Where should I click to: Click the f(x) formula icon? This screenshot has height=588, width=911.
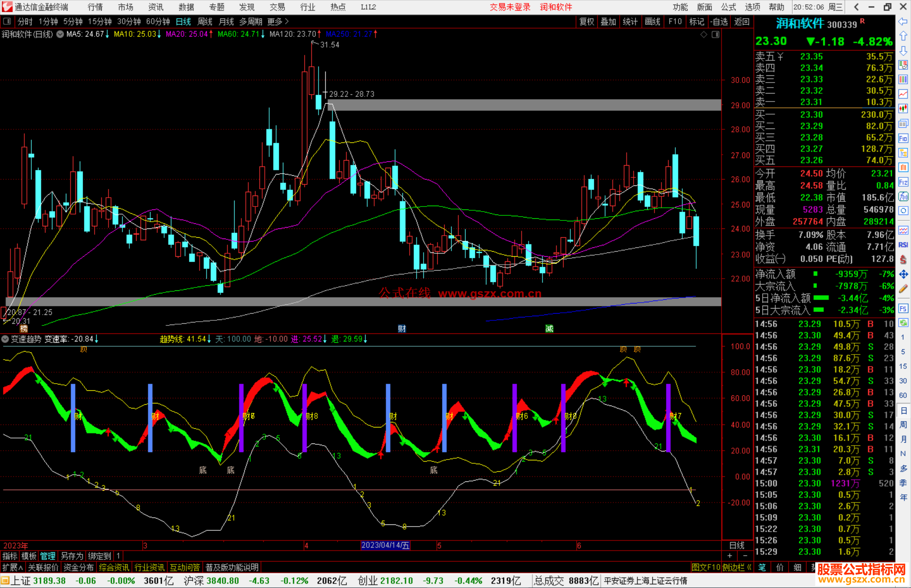903,196
